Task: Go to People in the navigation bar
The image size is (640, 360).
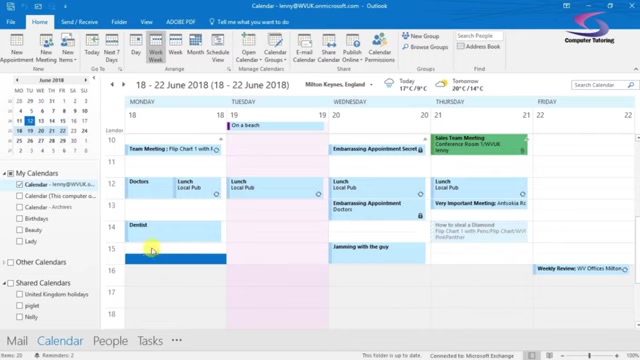Action: (110, 341)
